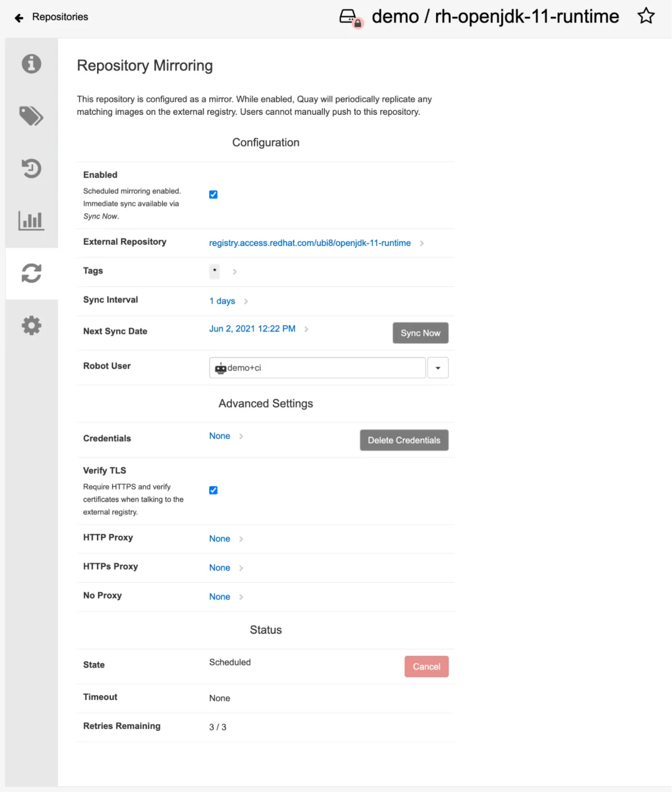Open the Sync Interval editor chevron

246,301
